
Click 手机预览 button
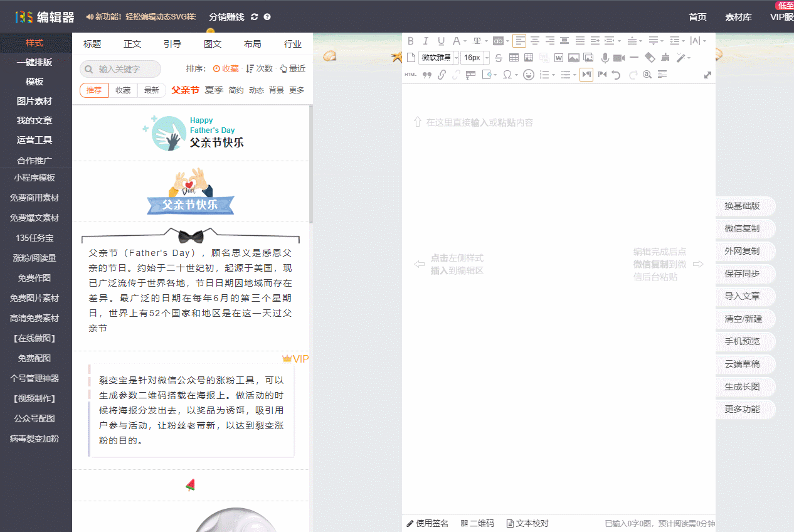tap(743, 341)
